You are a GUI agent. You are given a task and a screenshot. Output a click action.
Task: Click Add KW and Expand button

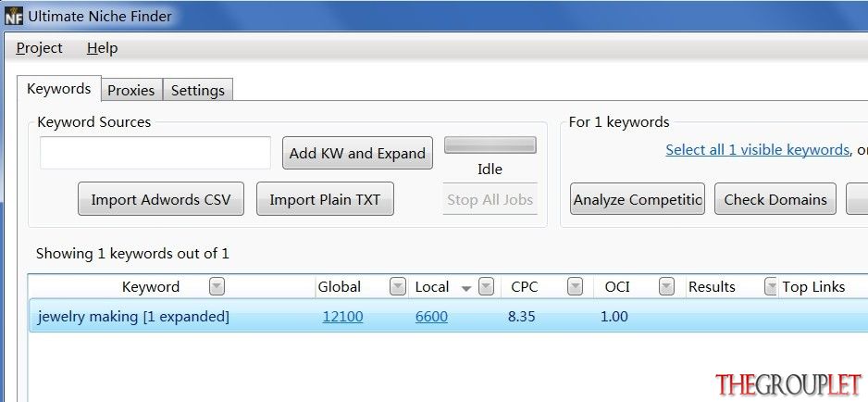coord(357,153)
